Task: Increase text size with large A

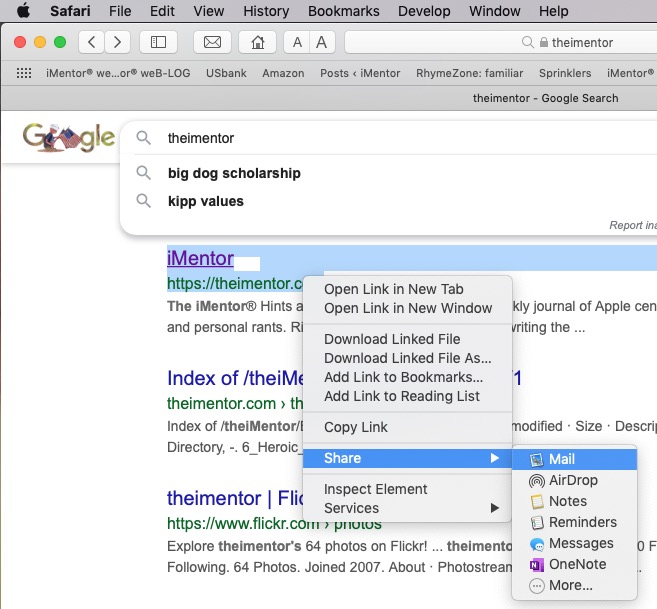Action: 322,42
